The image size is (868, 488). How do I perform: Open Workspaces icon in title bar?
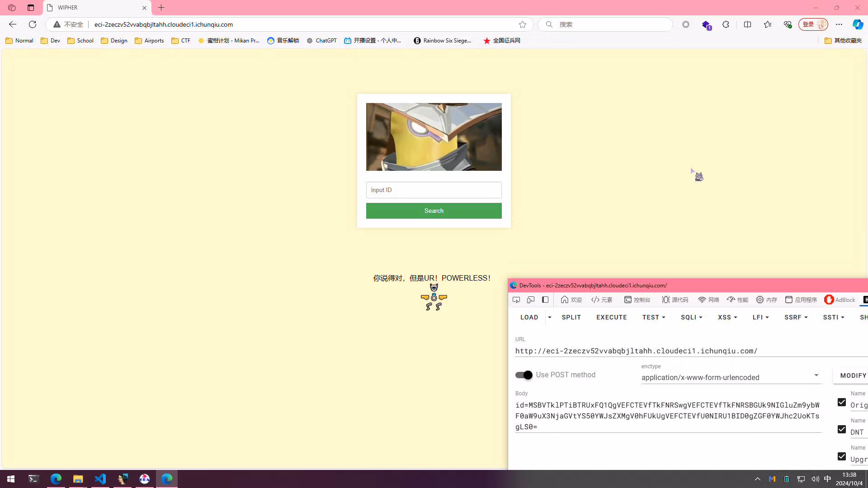[x=12, y=8]
